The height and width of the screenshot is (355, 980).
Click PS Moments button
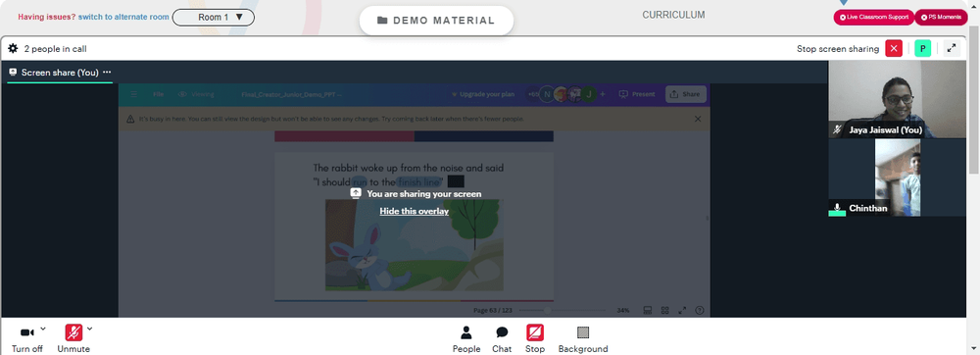[x=941, y=18]
